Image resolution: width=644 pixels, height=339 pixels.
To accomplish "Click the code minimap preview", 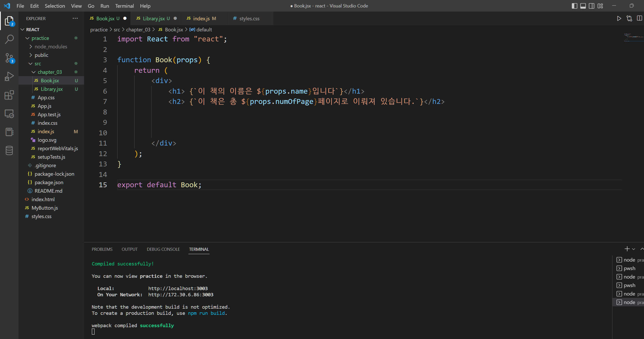I will (x=633, y=38).
